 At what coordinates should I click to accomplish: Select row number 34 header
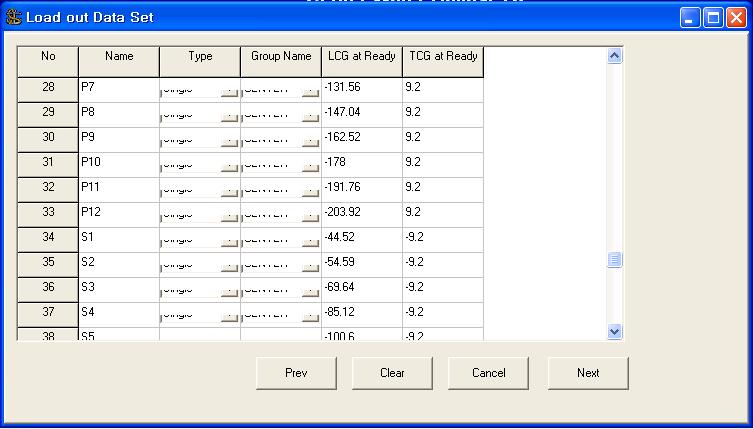coord(48,237)
